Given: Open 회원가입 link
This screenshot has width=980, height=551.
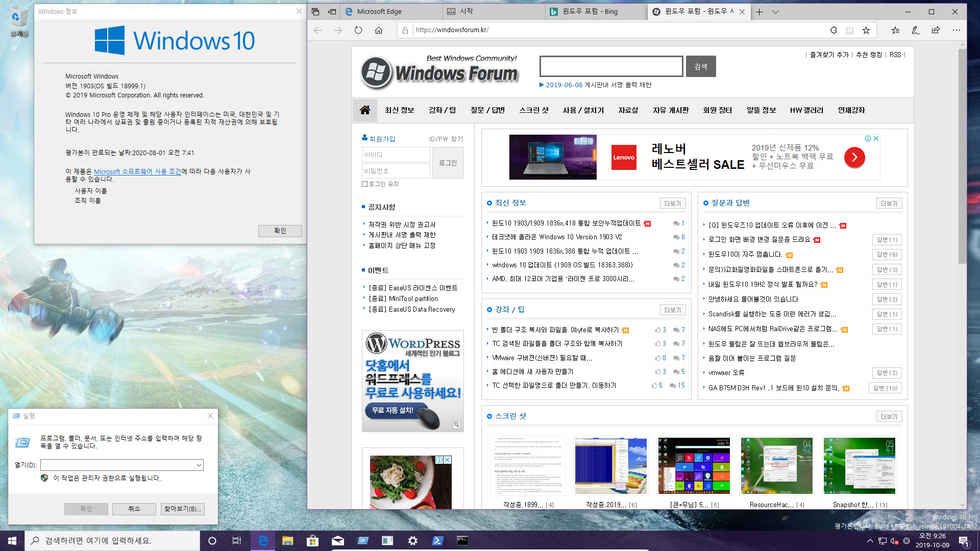Looking at the screenshot, I should (382, 139).
